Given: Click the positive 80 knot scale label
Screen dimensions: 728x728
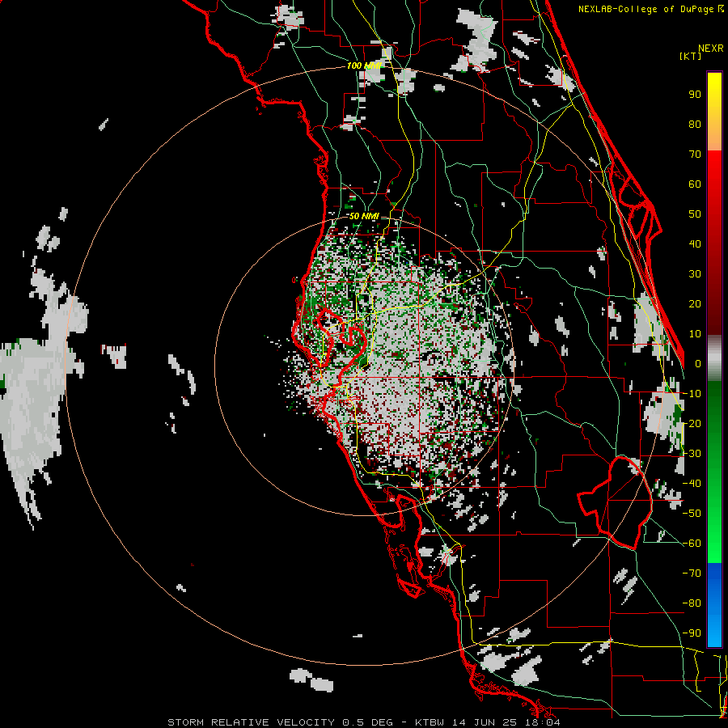Looking at the screenshot, I should 695,124.
